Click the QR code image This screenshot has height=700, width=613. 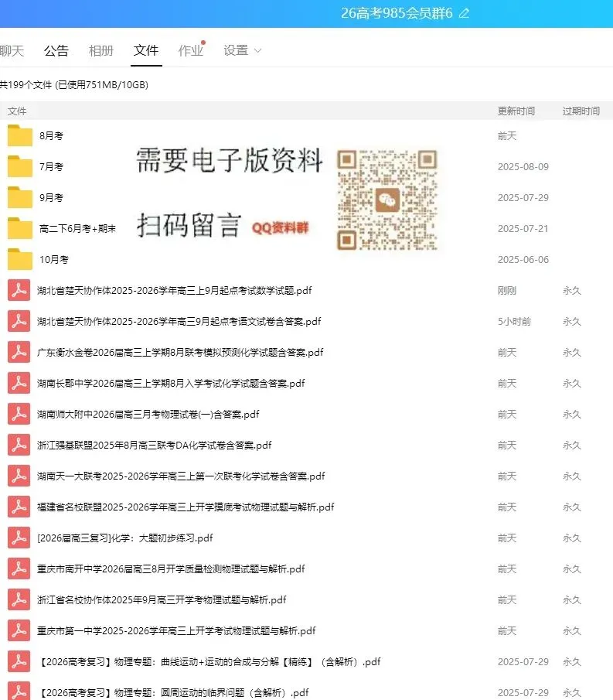tap(387, 200)
